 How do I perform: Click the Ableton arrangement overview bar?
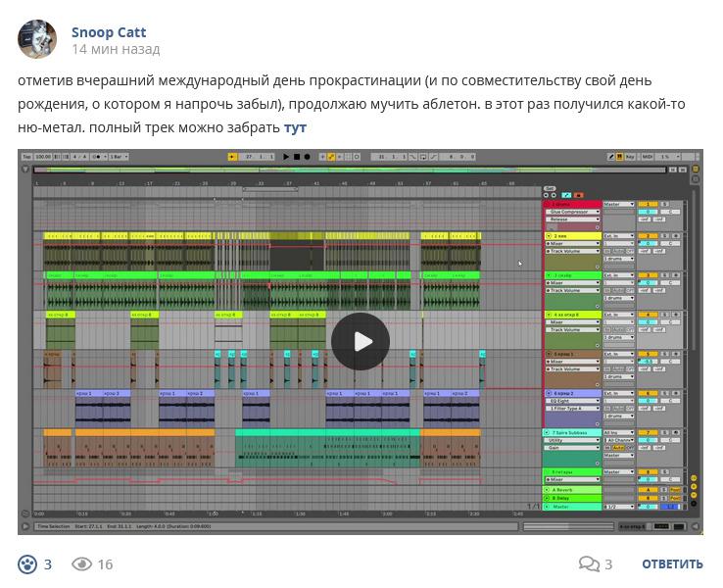(x=350, y=170)
